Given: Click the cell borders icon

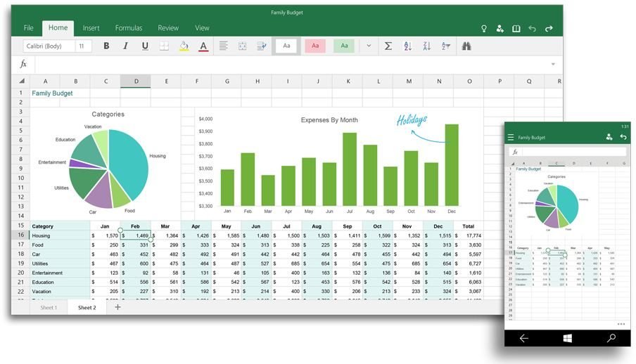Looking at the screenshot, I should (164, 46).
